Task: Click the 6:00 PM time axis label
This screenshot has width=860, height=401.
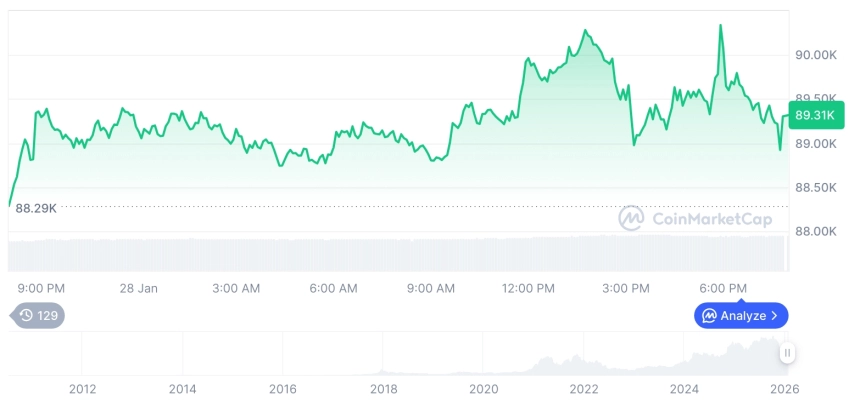Action: click(723, 288)
